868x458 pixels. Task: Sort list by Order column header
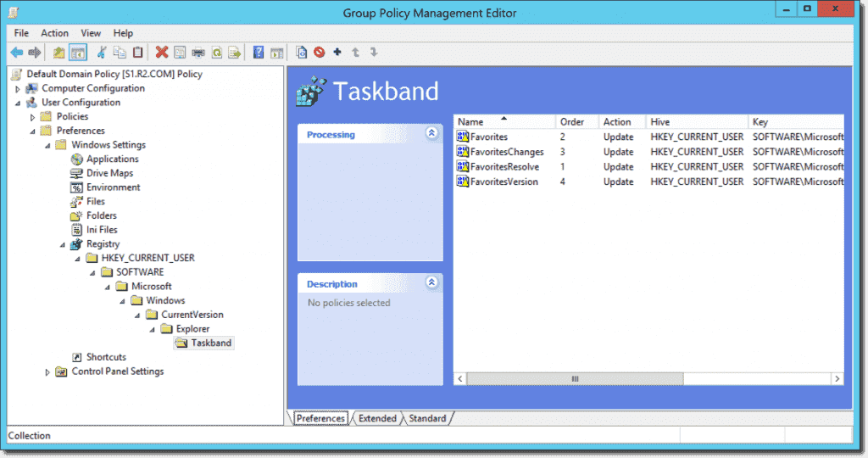577,122
